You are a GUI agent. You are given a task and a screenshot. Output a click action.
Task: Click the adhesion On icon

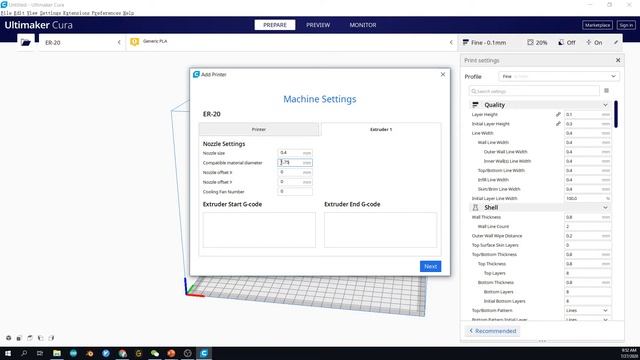(x=589, y=42)
